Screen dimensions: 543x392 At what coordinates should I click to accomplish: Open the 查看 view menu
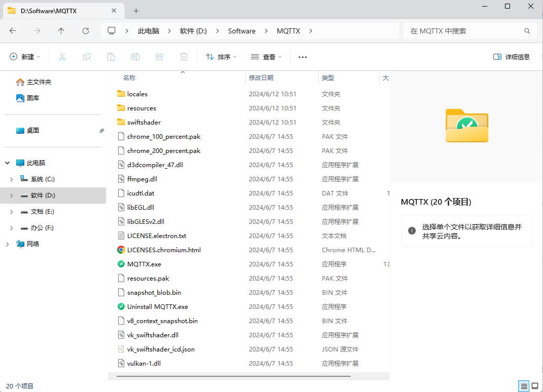click(x=266, y=57)
